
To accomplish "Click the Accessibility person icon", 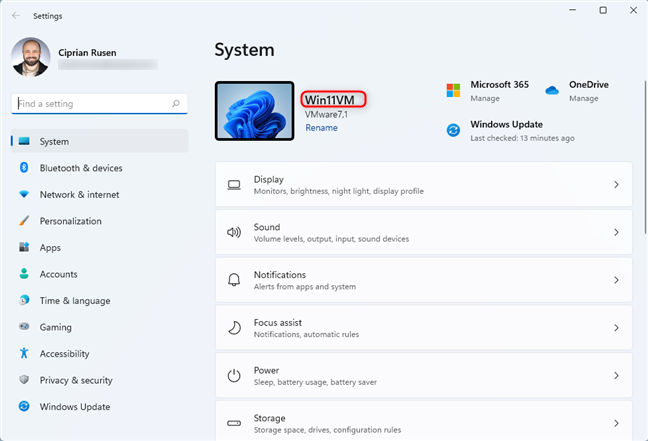I will click(x=24, y=353).
